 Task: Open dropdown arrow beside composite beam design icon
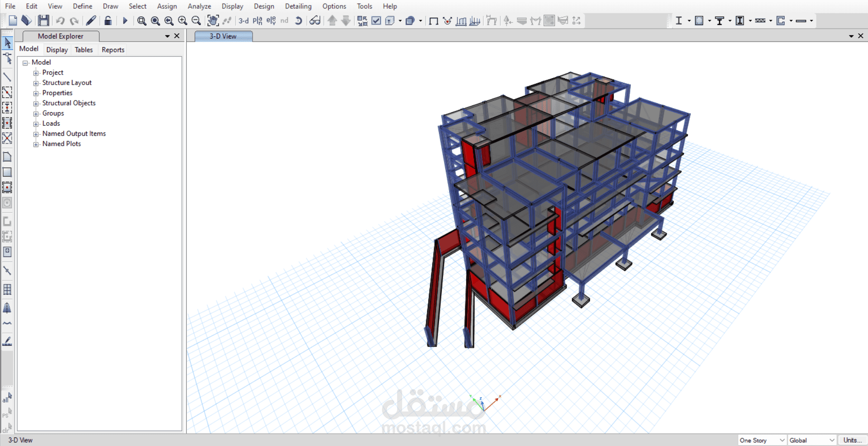tap(730, 21)
